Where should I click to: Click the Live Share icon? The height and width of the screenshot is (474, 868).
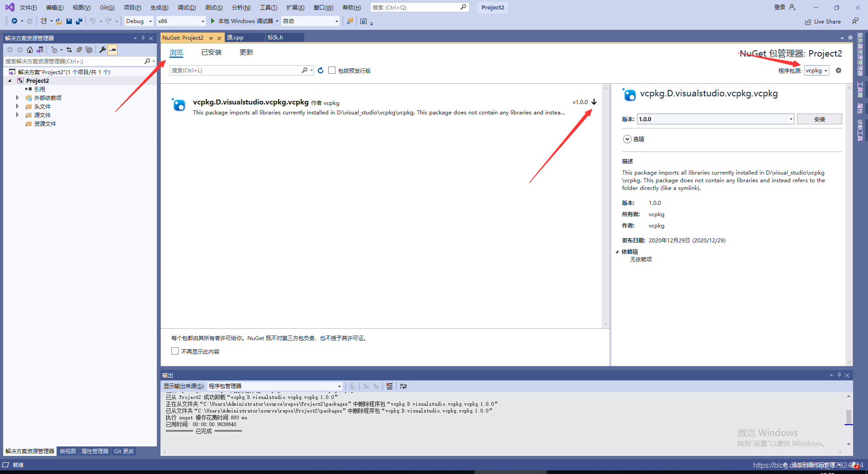[x=808, y=22]
